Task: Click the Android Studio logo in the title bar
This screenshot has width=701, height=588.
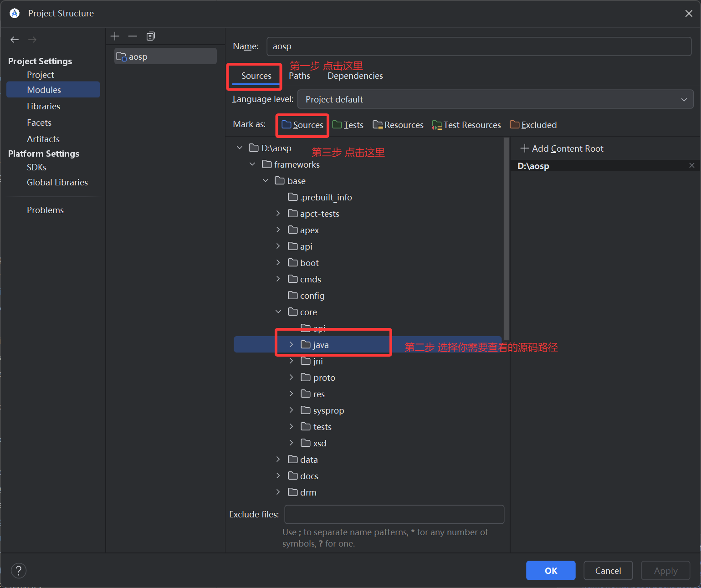Action: 15,13
